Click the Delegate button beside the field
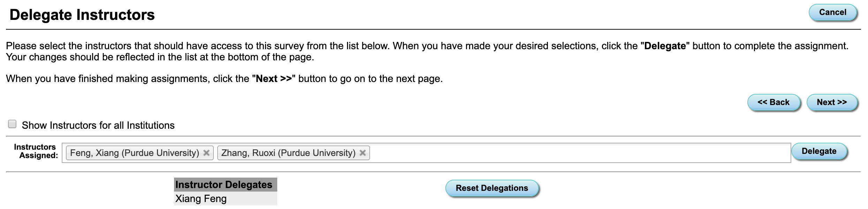868x209 pixels. pos(818,151)
